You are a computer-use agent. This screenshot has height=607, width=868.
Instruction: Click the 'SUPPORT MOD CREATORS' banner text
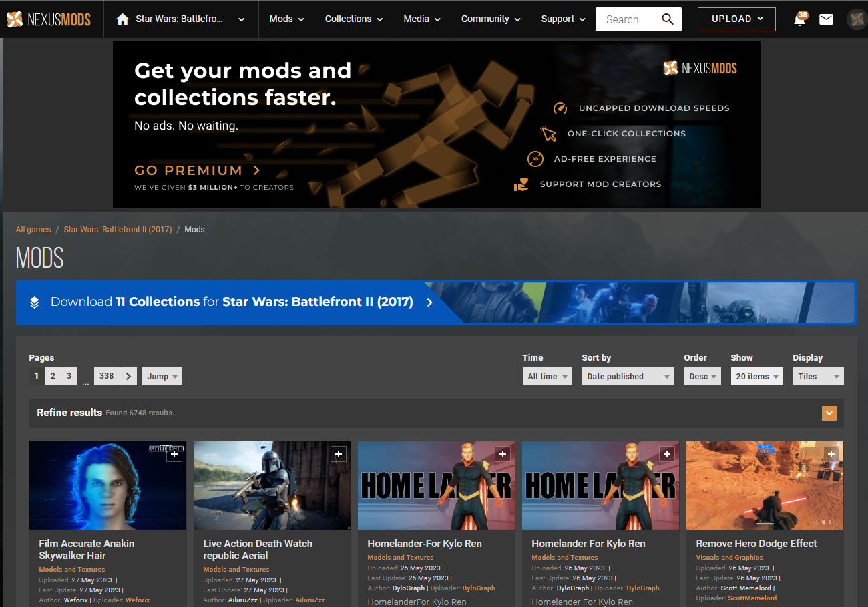[x=600, y=184]
